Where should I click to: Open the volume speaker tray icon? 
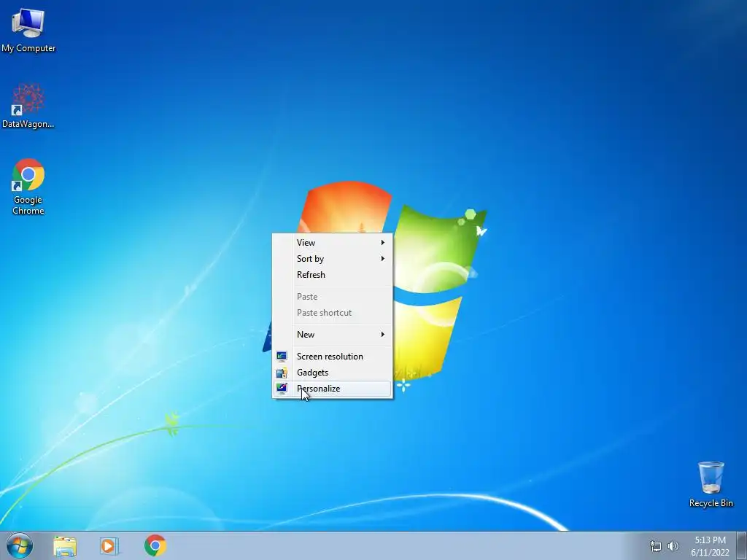[673, 546]
